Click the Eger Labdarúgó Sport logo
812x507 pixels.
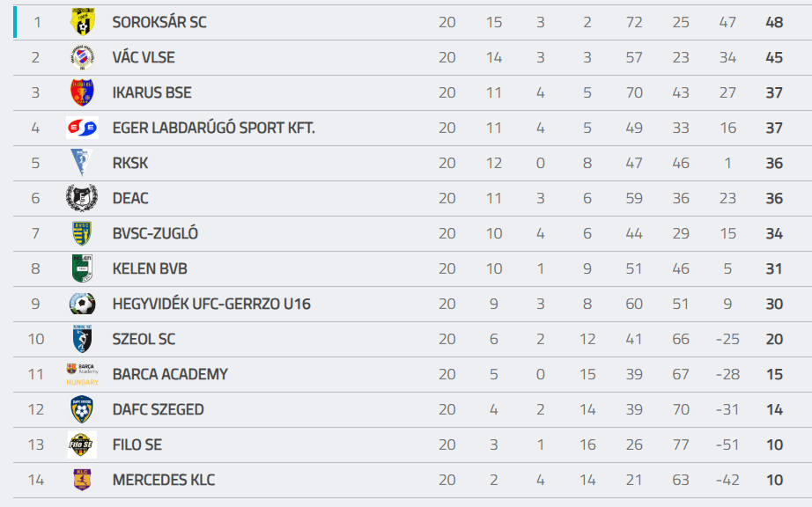[82, 128]
